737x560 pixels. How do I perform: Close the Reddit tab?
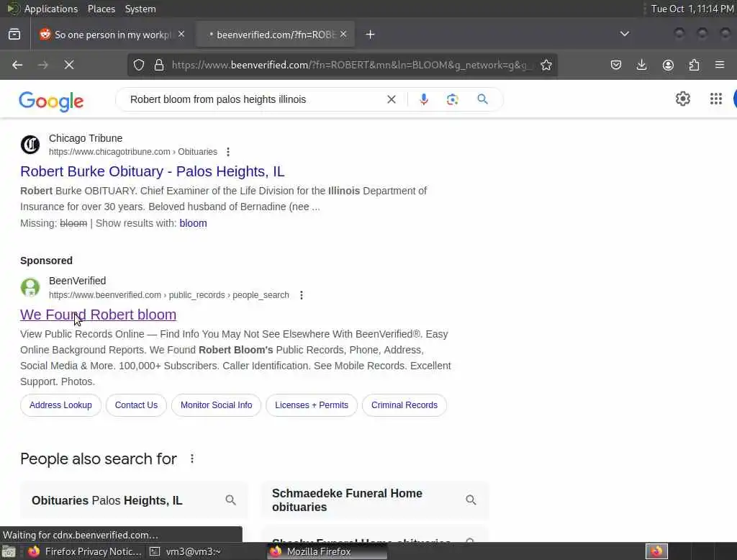(181, 35)
